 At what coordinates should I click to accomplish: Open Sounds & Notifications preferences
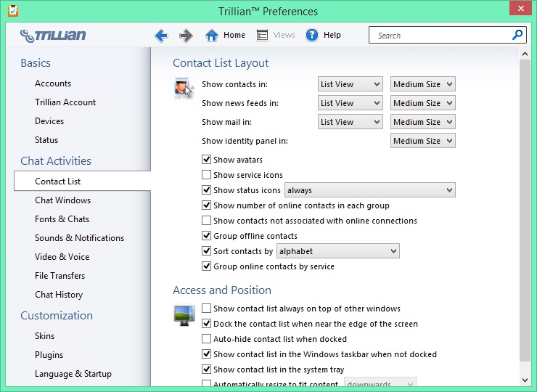(79, 238)
